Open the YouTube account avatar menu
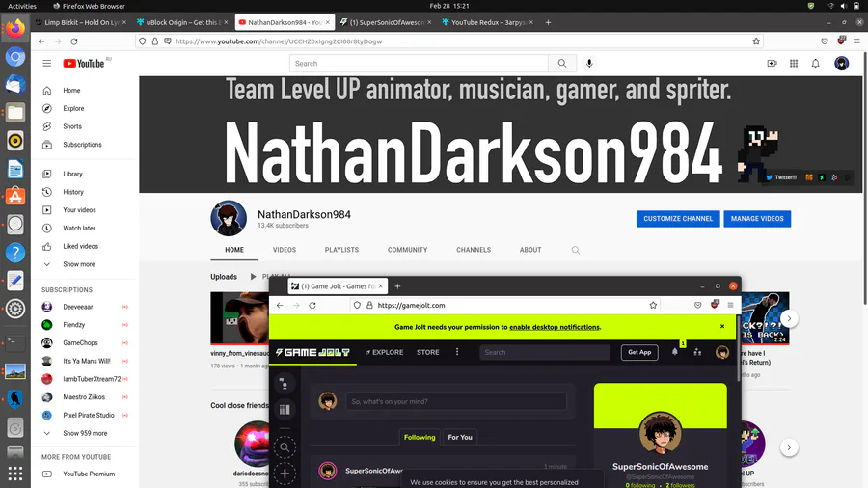The image size is (868, 488). tap(841, 63)
